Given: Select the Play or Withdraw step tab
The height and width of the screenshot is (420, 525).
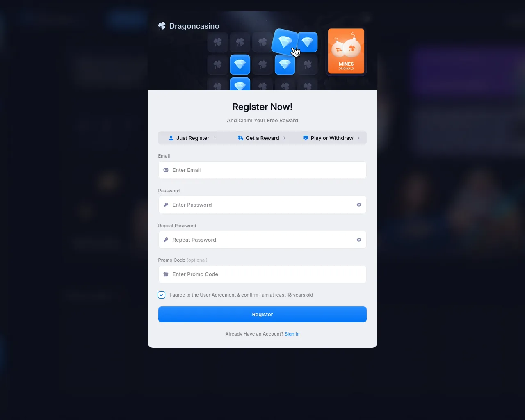Looking at the screenshot, I should [x=332, y=138].
